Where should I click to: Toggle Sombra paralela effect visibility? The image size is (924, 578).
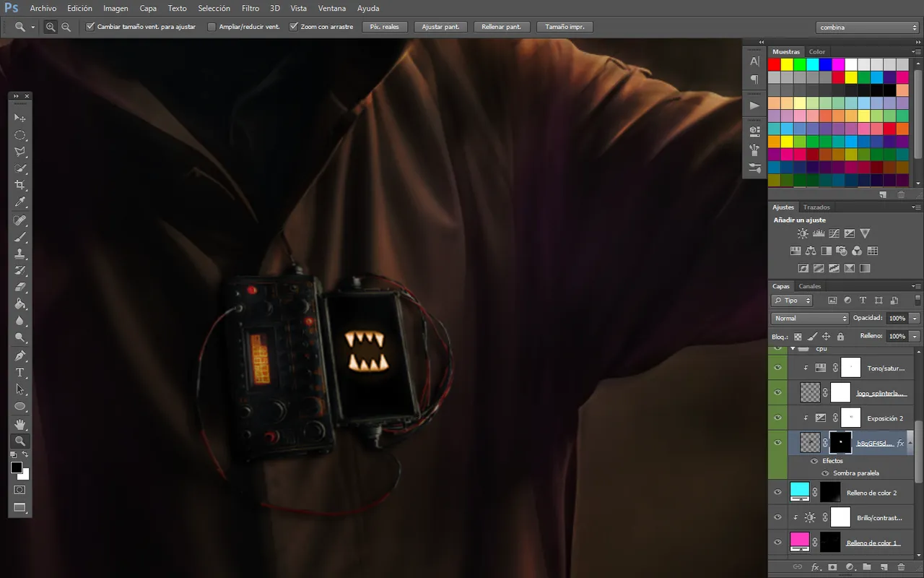[x=825, y=473]
